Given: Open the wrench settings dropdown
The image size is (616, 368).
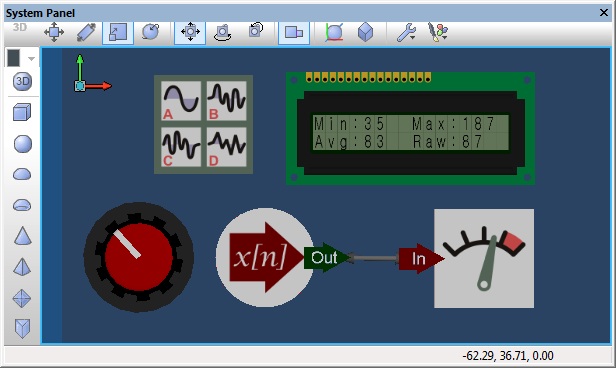Looking at the screenshot, I should (x=406, y=32).
